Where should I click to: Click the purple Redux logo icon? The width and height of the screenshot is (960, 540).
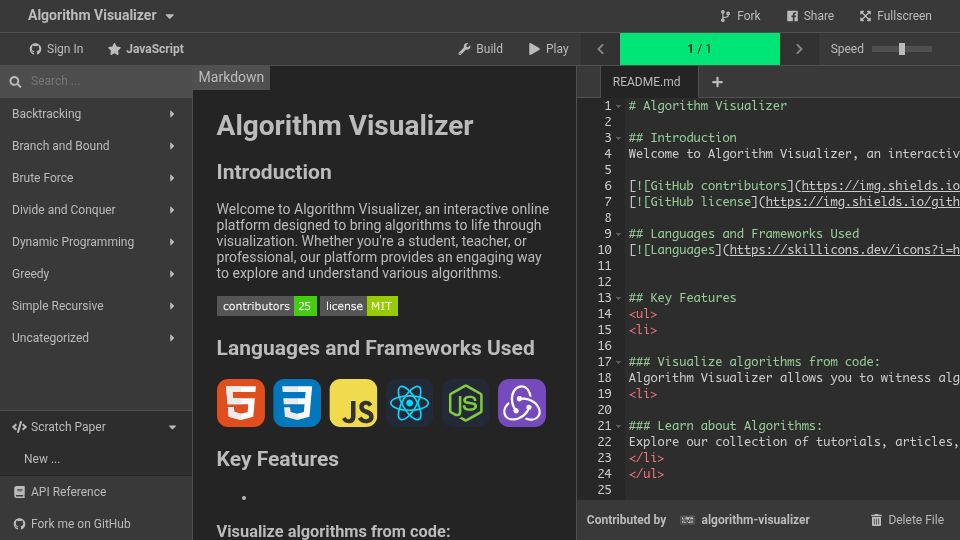[x=522, y=403]
